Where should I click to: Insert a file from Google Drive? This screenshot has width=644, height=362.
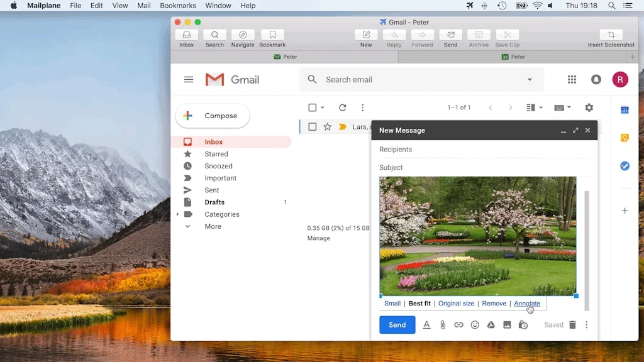point(491,324)
